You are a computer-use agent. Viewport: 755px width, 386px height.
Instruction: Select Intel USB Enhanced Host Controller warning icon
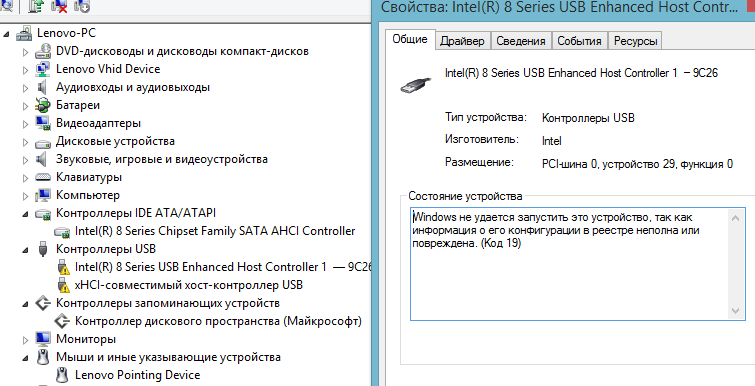[63, 267]
